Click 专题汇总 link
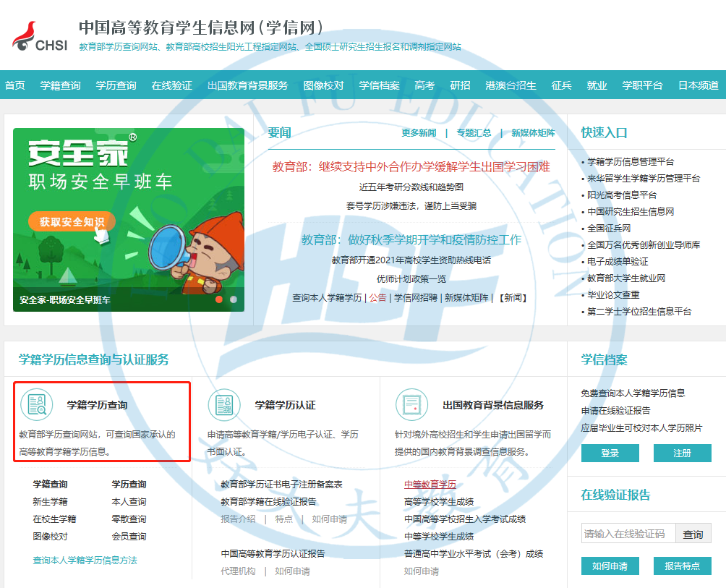The image size is (726, 588). click(x=474, y=133)
